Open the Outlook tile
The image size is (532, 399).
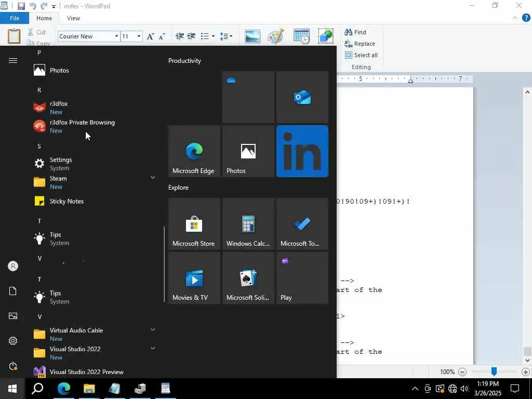302,97
